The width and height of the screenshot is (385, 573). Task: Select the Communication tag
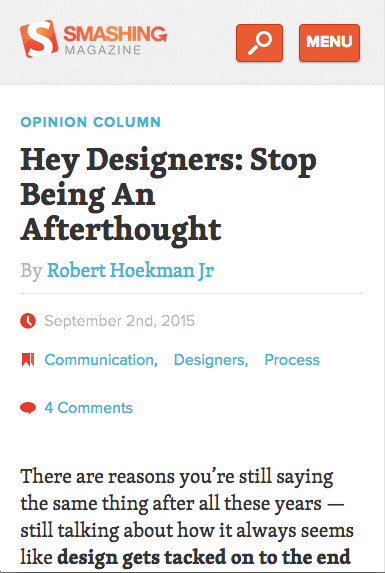pos(101,360)
